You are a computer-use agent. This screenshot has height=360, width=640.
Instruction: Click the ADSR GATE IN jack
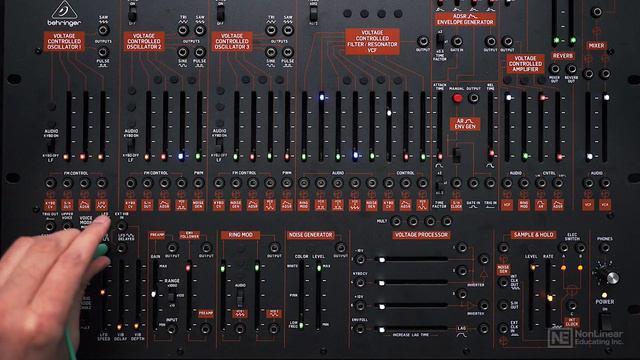point(457,41)
